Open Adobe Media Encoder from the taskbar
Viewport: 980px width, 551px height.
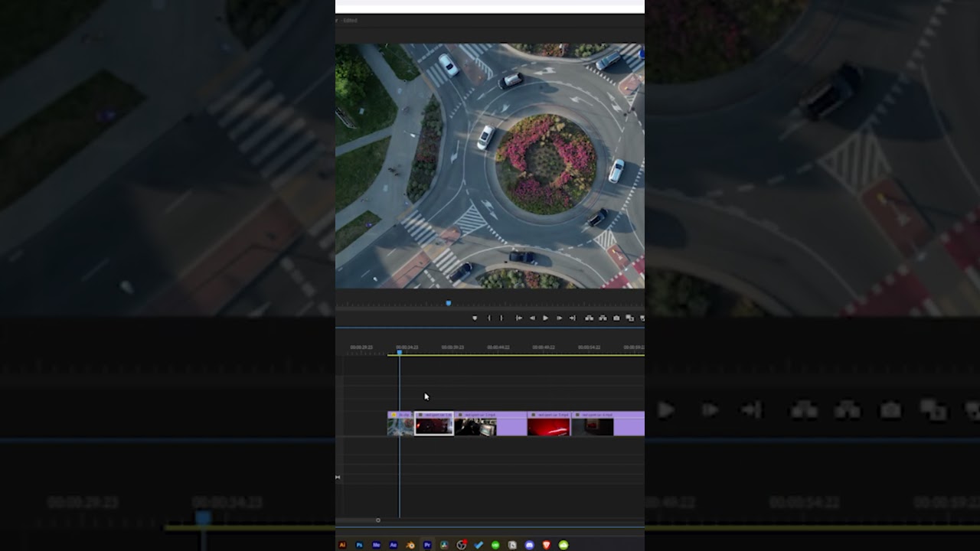(376, 545)
